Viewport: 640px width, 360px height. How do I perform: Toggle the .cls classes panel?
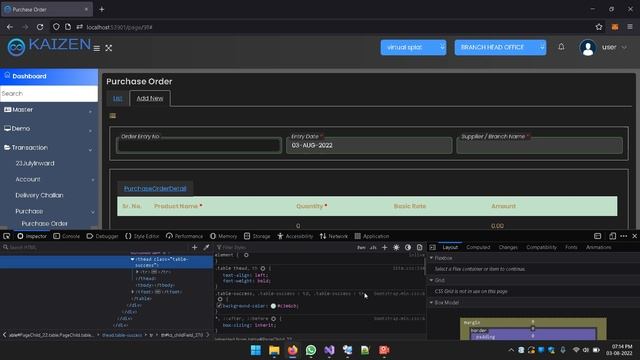pos(373,247)
